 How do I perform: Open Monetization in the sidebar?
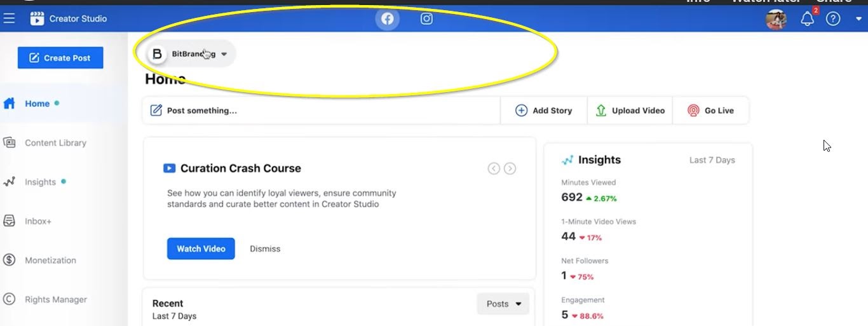[x=50, y=261]
